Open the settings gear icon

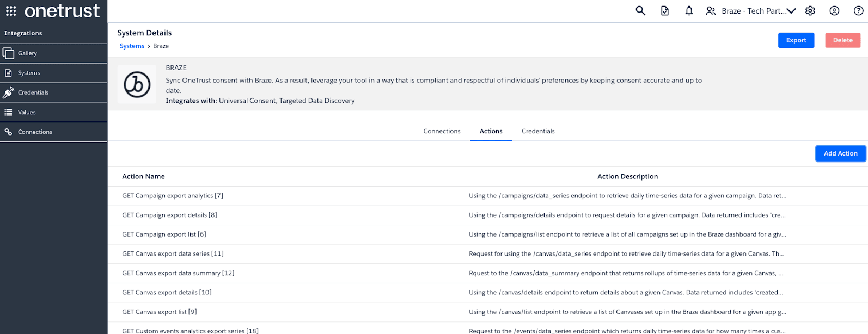pyautogui.click(x=810, y=11)
